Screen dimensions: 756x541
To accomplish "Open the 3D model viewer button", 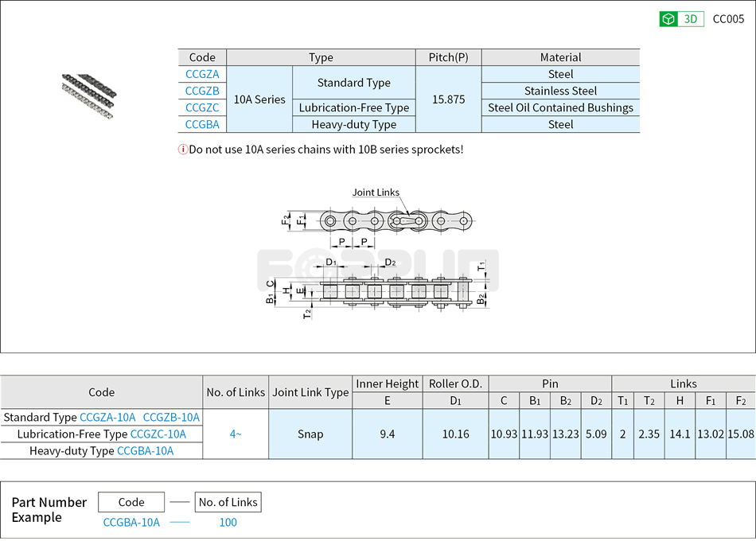I will tap(681, 19).
